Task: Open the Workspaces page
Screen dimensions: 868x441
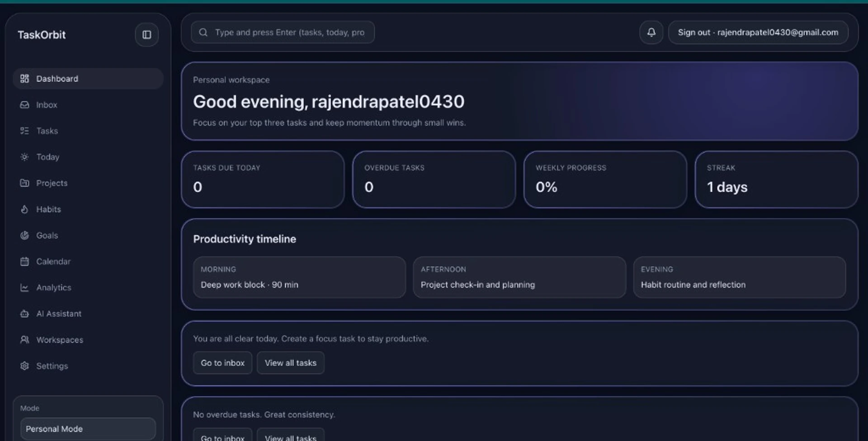Action: click(88, 340)
